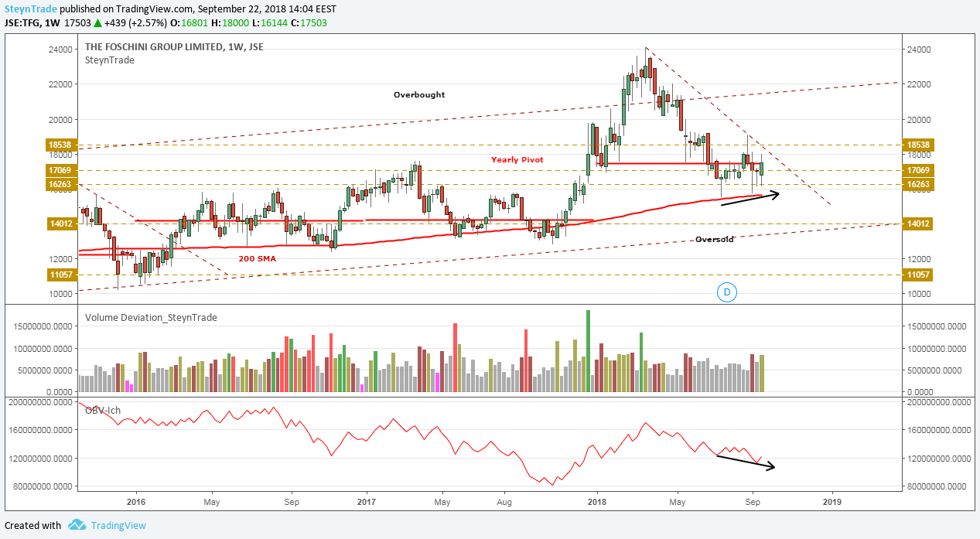Click the Aug time axis label
980x539 pixels.
pyautogui.click(x=504, y=500)
